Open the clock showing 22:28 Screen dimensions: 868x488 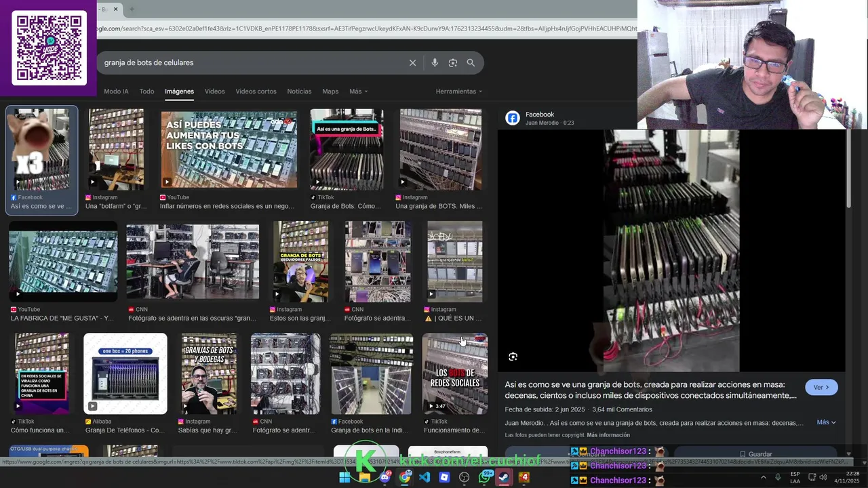[847, 477]
